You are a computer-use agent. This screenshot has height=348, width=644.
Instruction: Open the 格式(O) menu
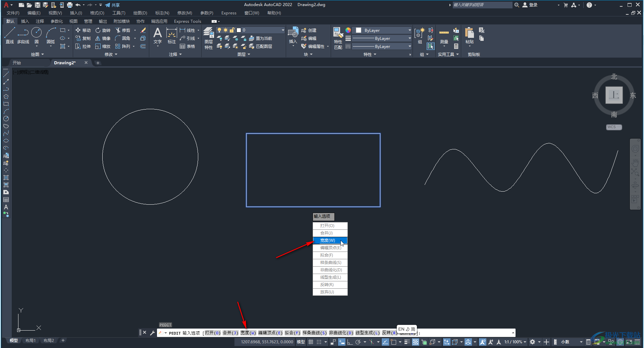pyautogui.click(x=97, y=13)
